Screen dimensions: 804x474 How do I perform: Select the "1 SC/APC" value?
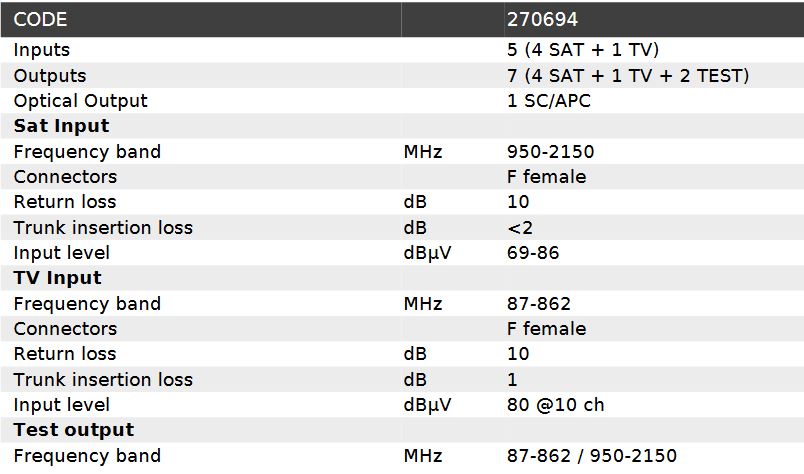(548, 101)
